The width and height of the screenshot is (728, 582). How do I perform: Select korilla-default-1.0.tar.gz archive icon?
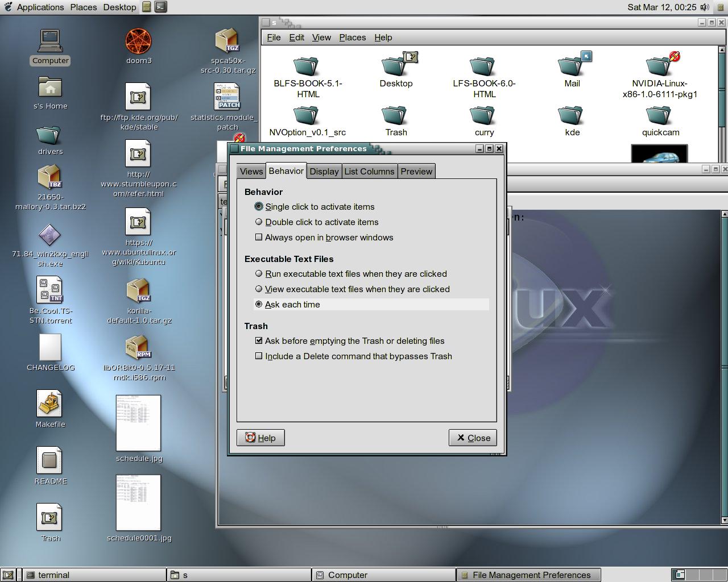tap(138, 290)
